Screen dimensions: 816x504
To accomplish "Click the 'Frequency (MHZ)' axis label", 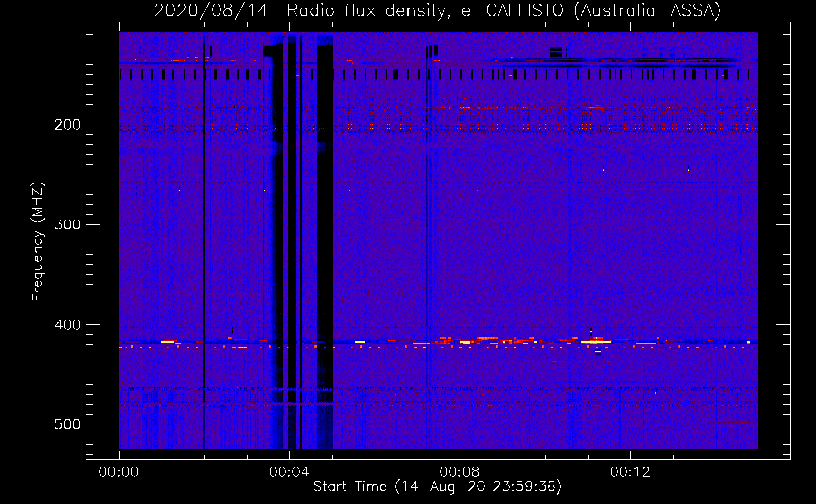I will pyautogui.click(x=37, y=242).
